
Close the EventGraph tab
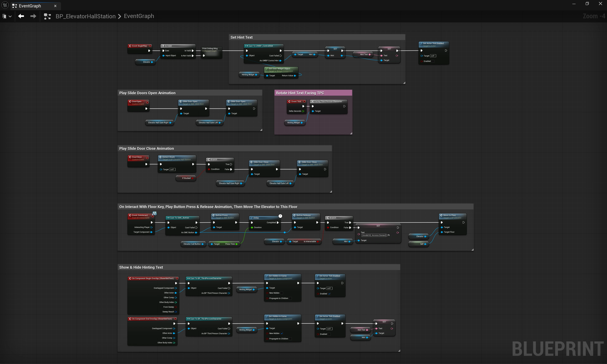tap(55, 6)
